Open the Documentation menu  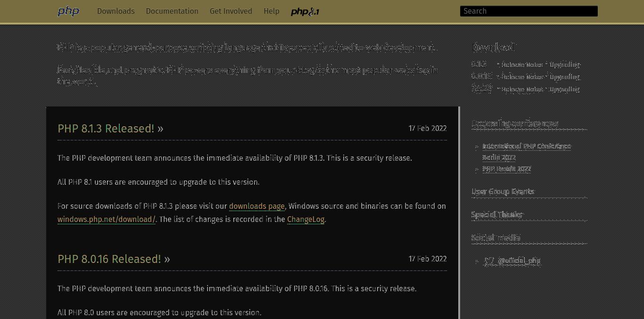(172, 11)
